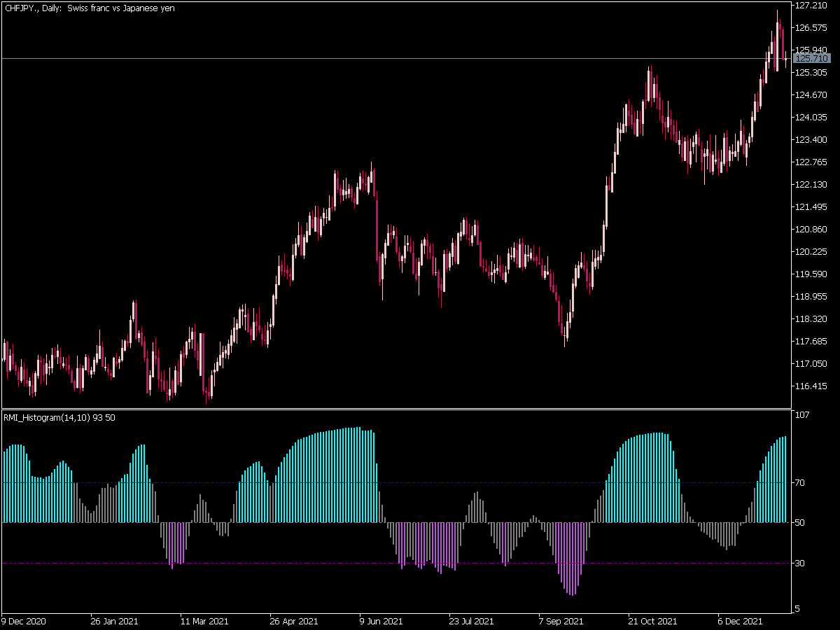Image resolution: width=840 pixels, height=630 pixels.
Task: Click the 23 Jul 2021 date label
Action: point(472,622)
